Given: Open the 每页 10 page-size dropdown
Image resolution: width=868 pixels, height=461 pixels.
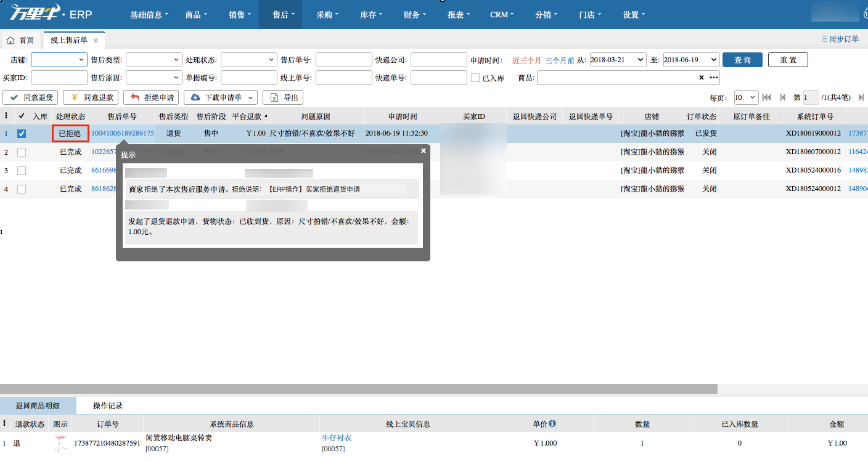Looking at the screenshot, I should (x=746, y=97).
